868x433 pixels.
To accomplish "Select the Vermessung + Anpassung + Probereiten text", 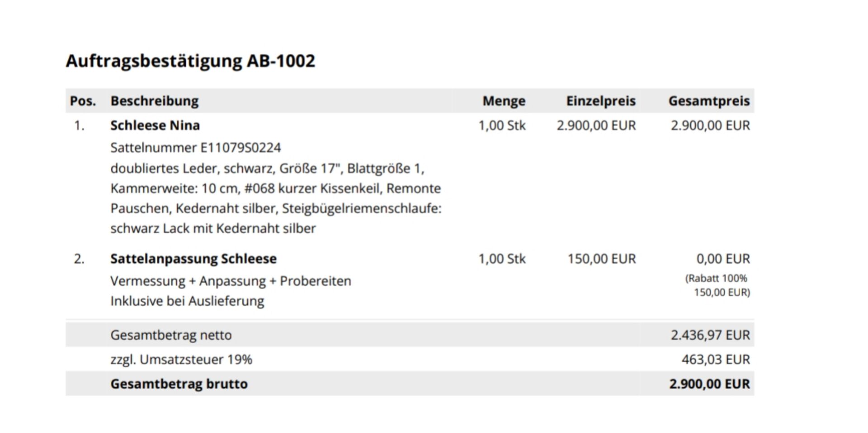I will (x=231, y=281).
